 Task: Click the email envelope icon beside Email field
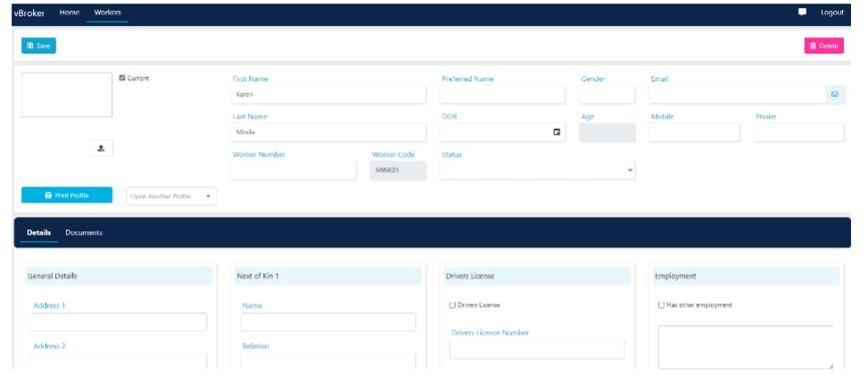click(835, 94)
